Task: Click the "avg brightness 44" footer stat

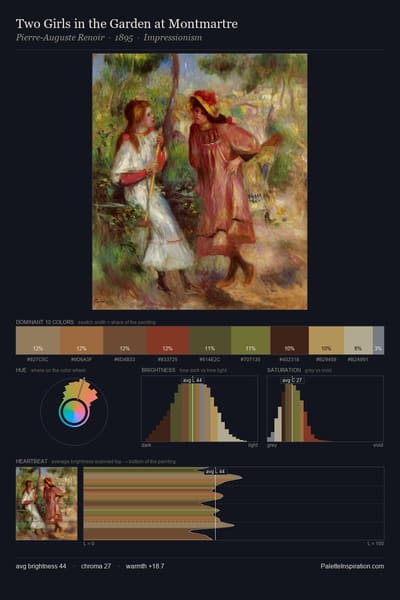Action: coord(41,566)
